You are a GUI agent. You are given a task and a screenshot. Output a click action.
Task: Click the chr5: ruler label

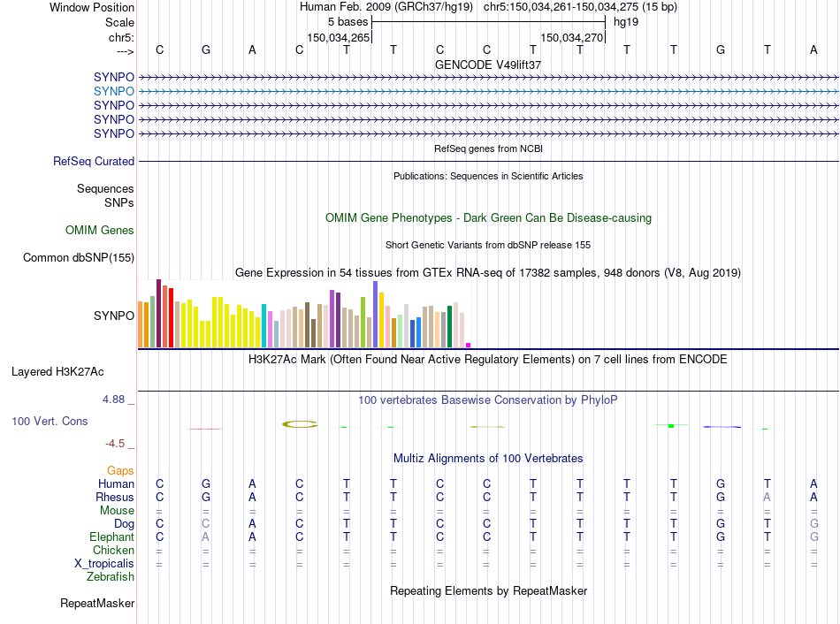[121, 37]
